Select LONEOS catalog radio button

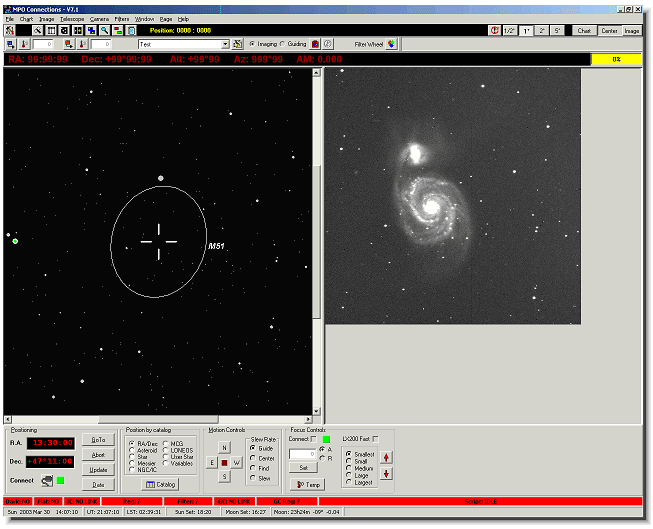click(x=165, y=450)
